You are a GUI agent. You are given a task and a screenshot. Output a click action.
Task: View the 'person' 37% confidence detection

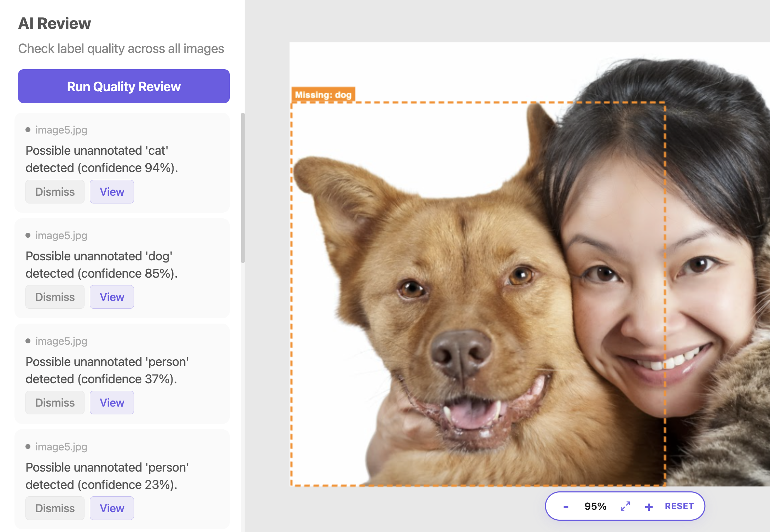click(112, 402)
